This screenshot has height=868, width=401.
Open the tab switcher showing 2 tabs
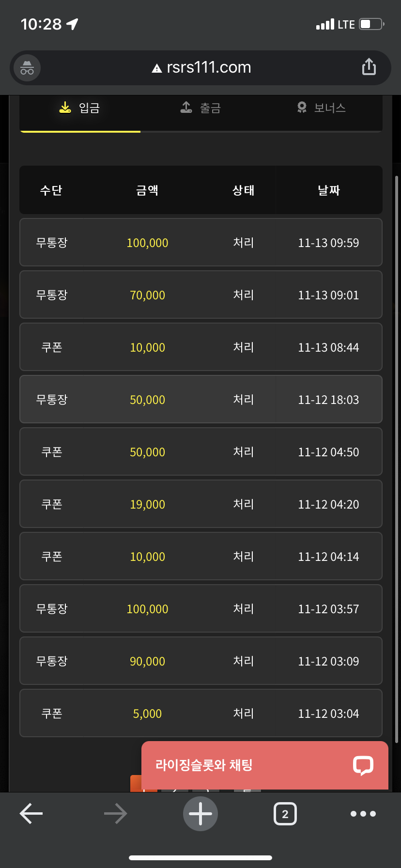pyautogui.click(x=285, y=814)
